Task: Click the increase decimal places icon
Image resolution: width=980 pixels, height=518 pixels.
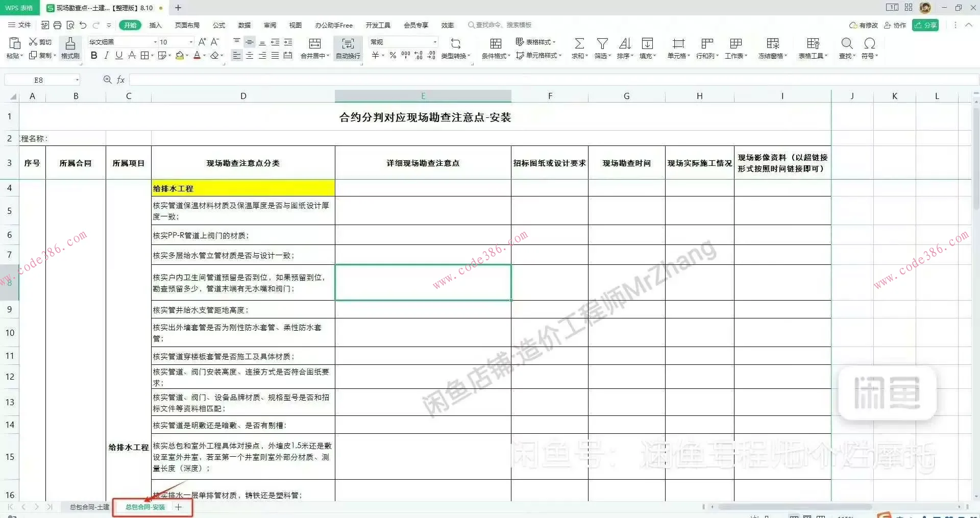Action: (419, 56)
